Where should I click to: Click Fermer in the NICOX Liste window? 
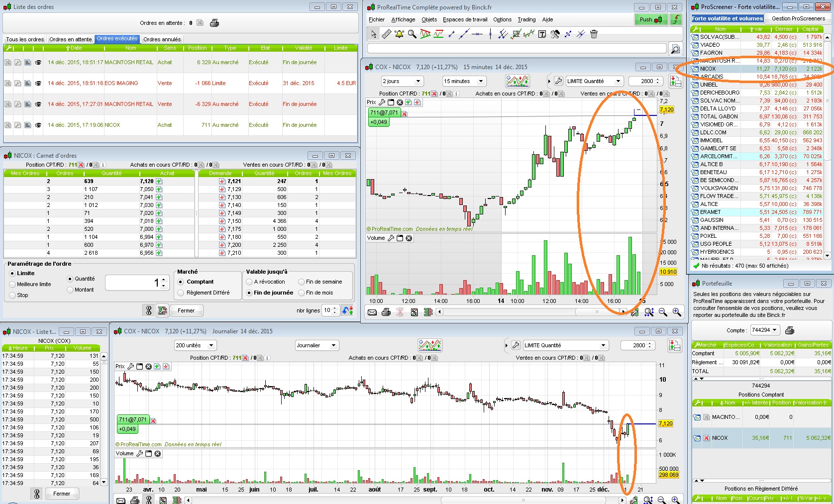tap(62, 494)
